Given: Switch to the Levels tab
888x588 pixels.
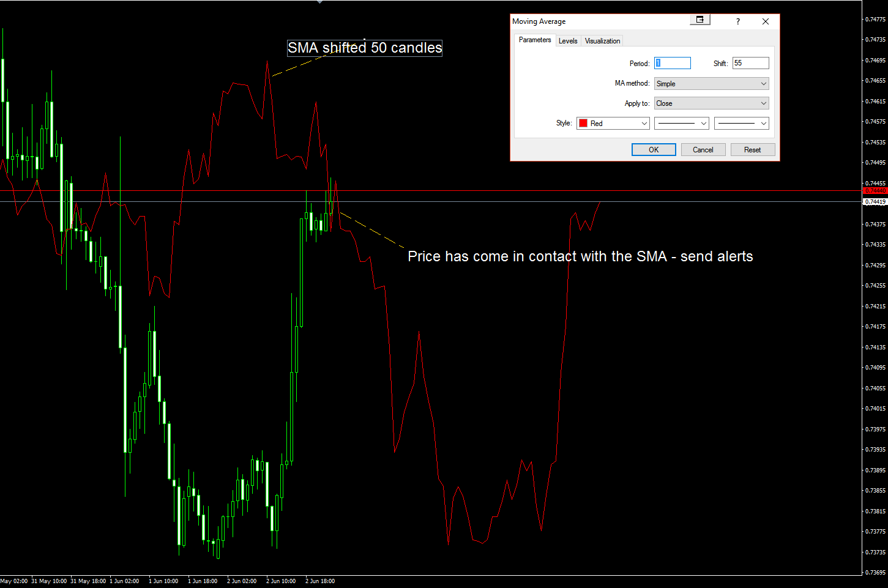Looking at the screenshot, I should (x=568, y=41).
